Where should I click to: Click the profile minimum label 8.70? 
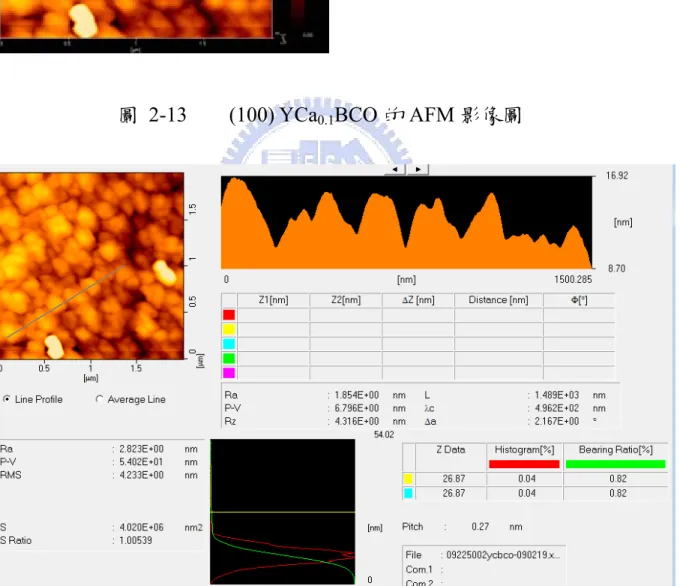point(617,268)
